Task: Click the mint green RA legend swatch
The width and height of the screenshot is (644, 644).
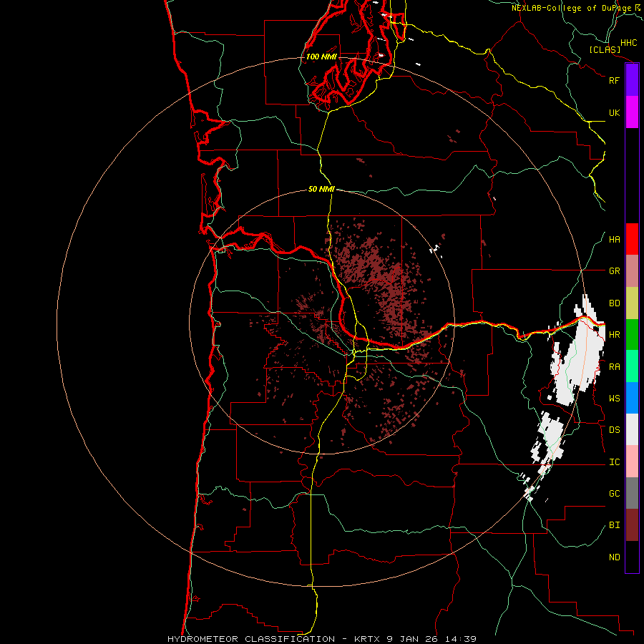Action: coord(632,366)
